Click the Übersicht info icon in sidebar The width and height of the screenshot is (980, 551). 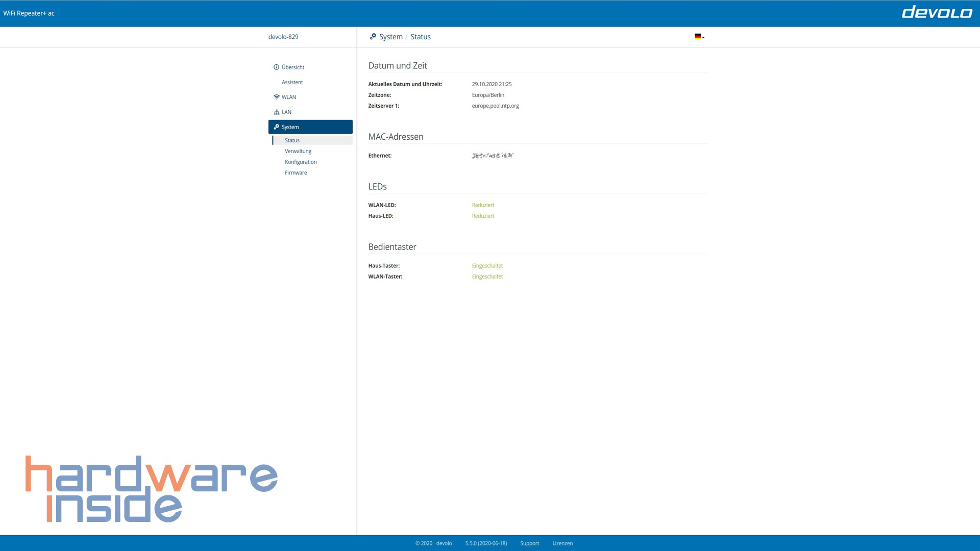coord(276,67)
